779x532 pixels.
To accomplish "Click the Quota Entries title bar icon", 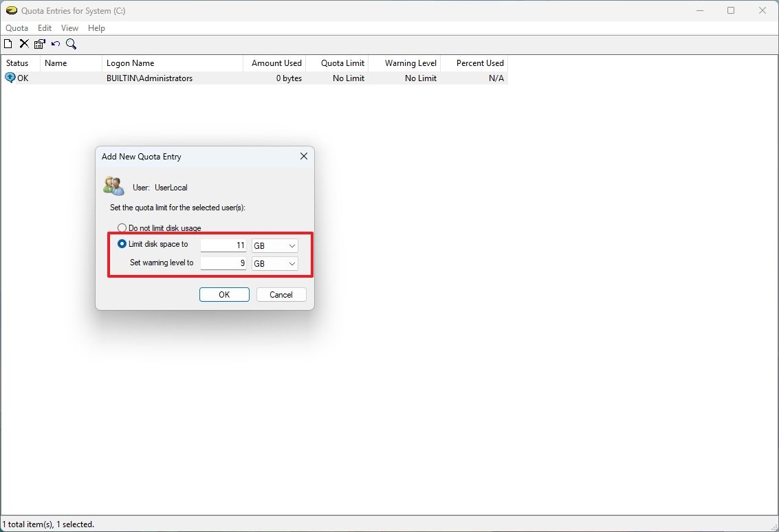I will 10,10.
